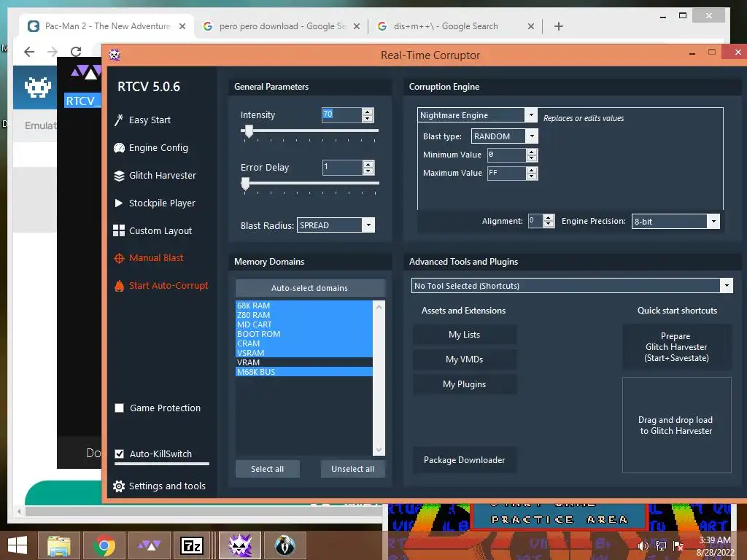Reload the browser page

[x=76, y=52]
